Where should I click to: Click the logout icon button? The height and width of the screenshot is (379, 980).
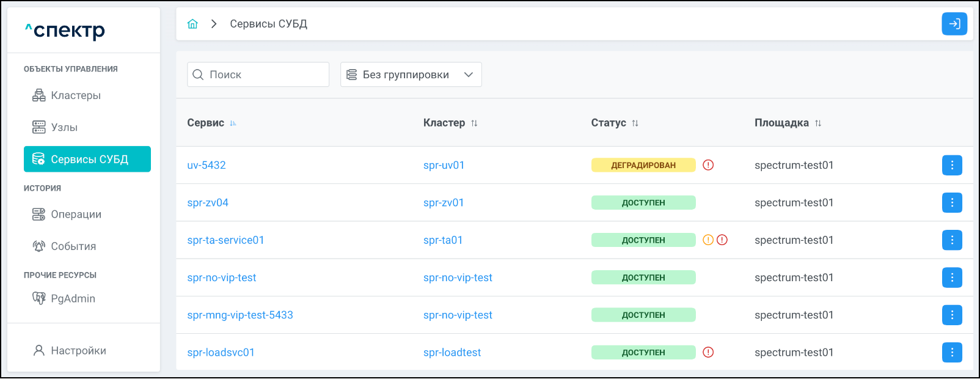pos(954,24)
